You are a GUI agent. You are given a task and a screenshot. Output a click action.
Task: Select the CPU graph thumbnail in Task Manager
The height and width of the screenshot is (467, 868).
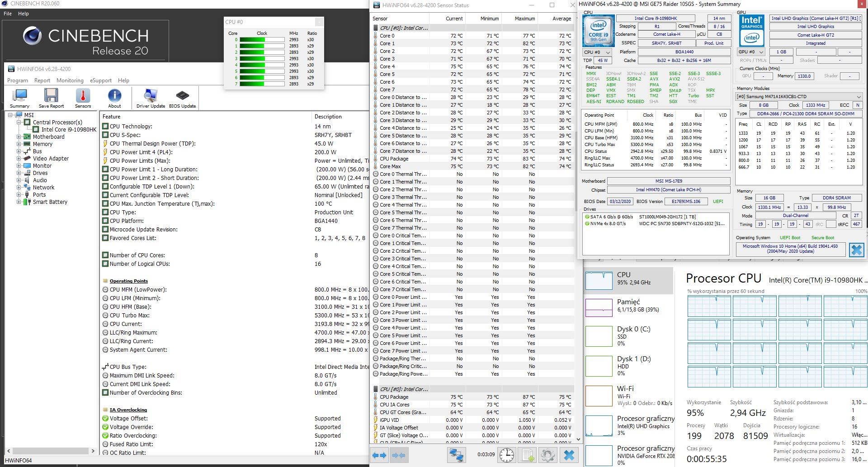pos(599,280)
